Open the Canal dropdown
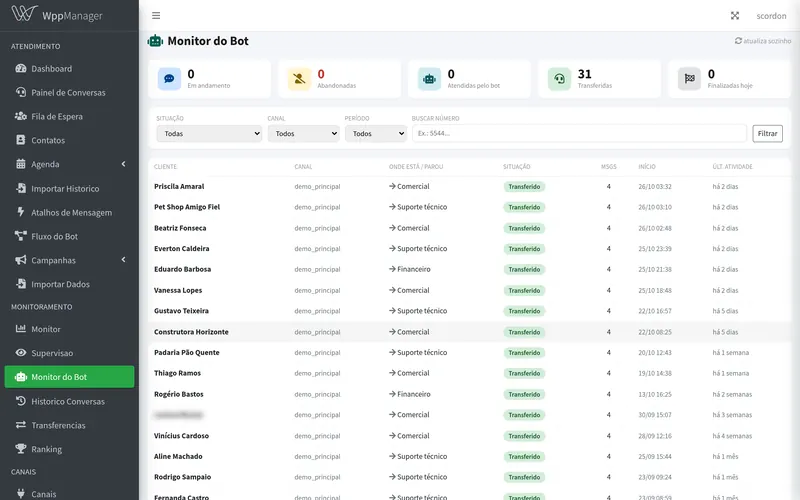This screenshot has height=500, width=800. (x=304, y=134)
